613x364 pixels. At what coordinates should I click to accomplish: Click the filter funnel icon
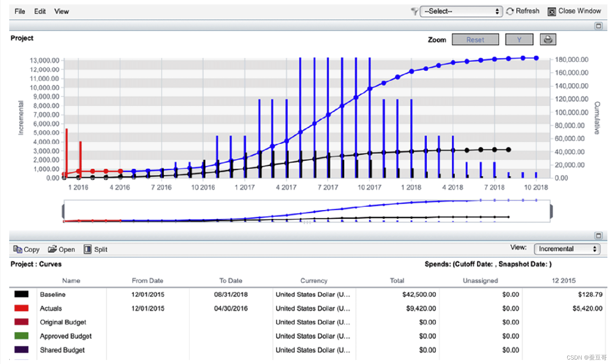coord(415,11)
